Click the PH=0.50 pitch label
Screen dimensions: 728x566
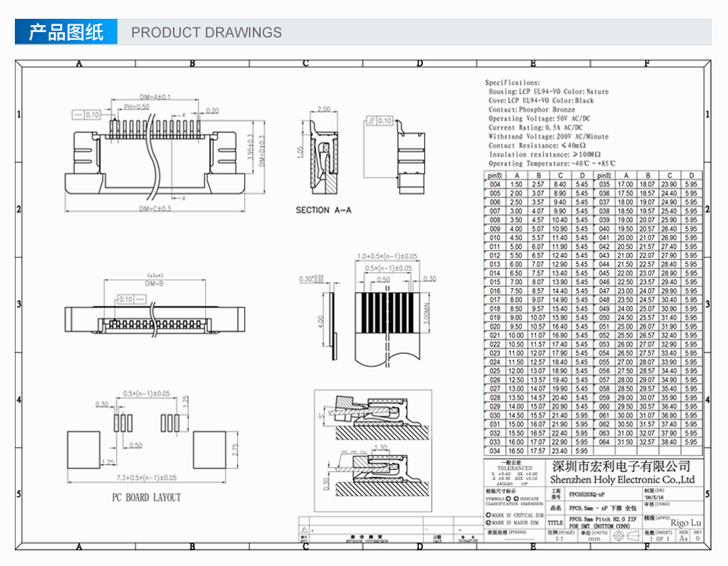136,106
